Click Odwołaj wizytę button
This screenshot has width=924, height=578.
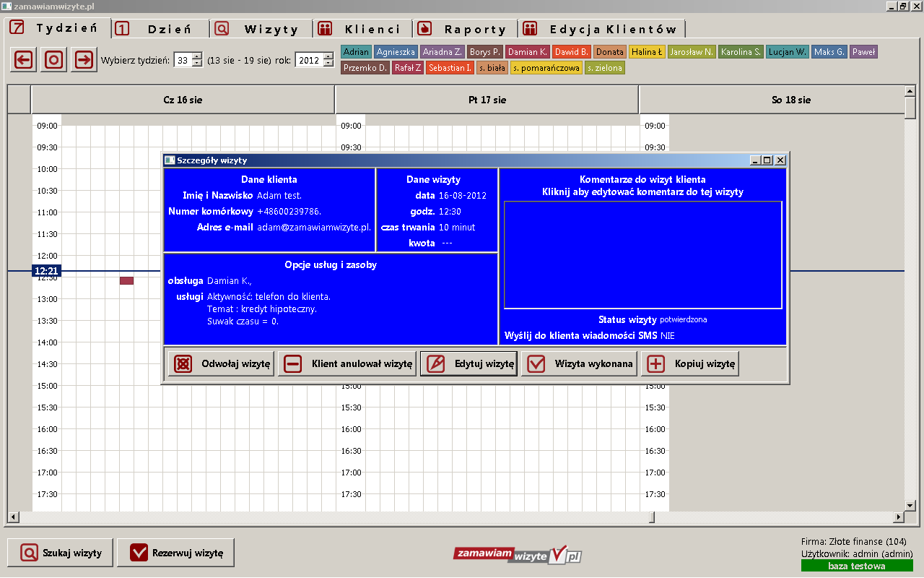click(221, 364)
